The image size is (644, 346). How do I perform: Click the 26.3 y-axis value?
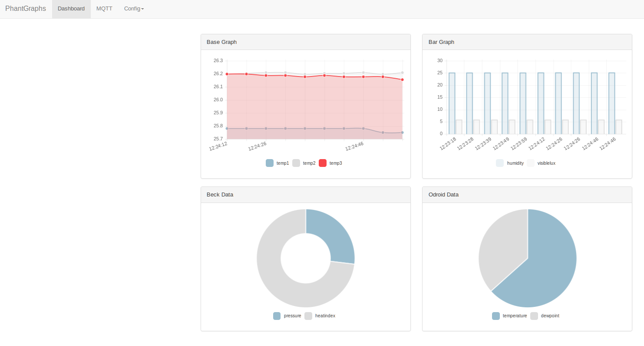218,61
